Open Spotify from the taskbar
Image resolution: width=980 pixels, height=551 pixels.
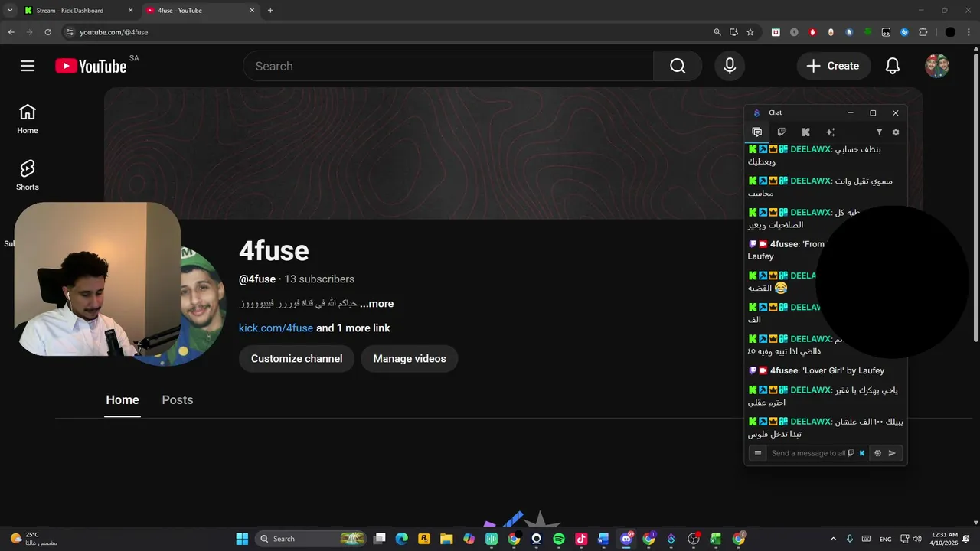coord(559,539)
